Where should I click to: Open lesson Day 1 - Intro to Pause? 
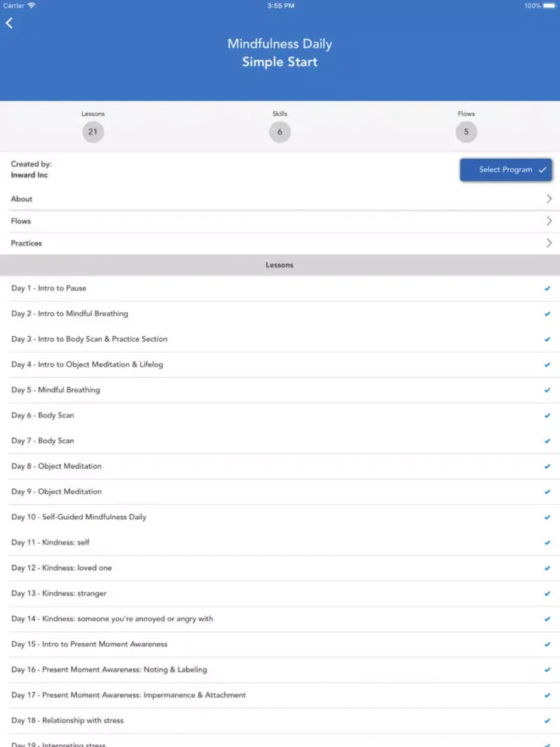[49, 288]
